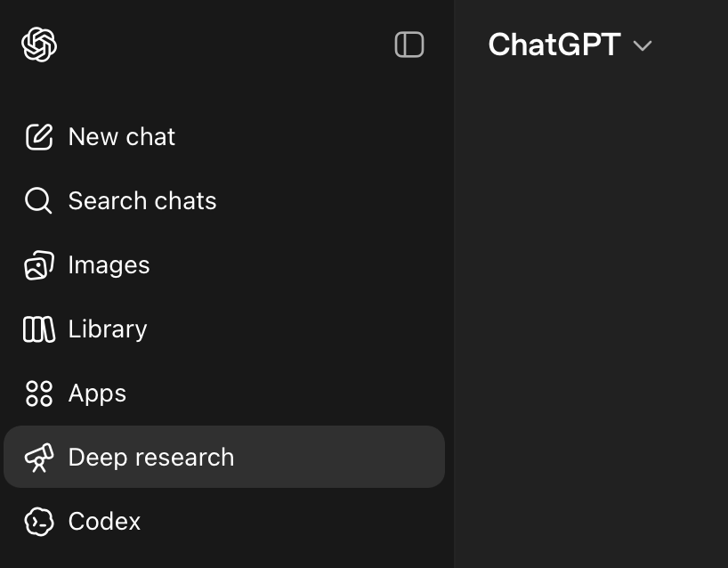728x568 pixels.
Task: Select the Deep research menu entry
Action: click(151, 457)
